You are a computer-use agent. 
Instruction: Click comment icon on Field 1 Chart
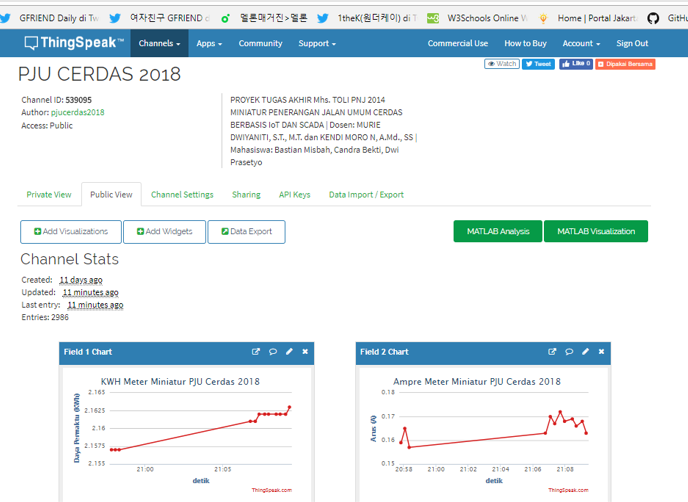click(x=273, y=352)
